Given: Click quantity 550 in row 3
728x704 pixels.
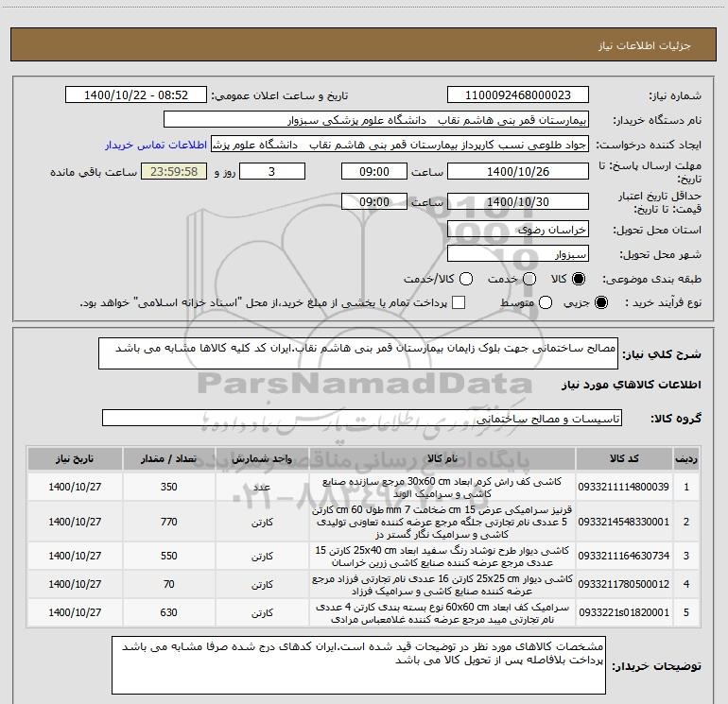Looking at the screenshot, I should [x=169, y=556].
